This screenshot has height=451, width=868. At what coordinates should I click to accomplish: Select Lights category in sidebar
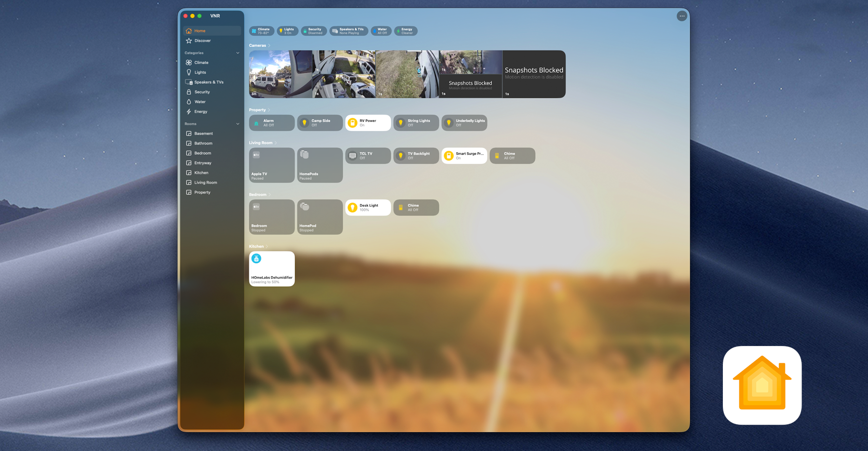(212, 72)
